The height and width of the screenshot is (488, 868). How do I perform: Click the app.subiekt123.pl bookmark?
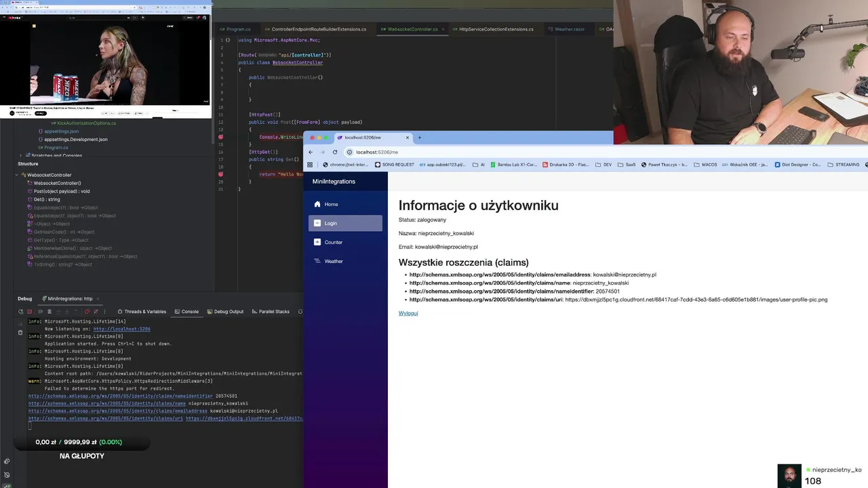click(442, 165)
